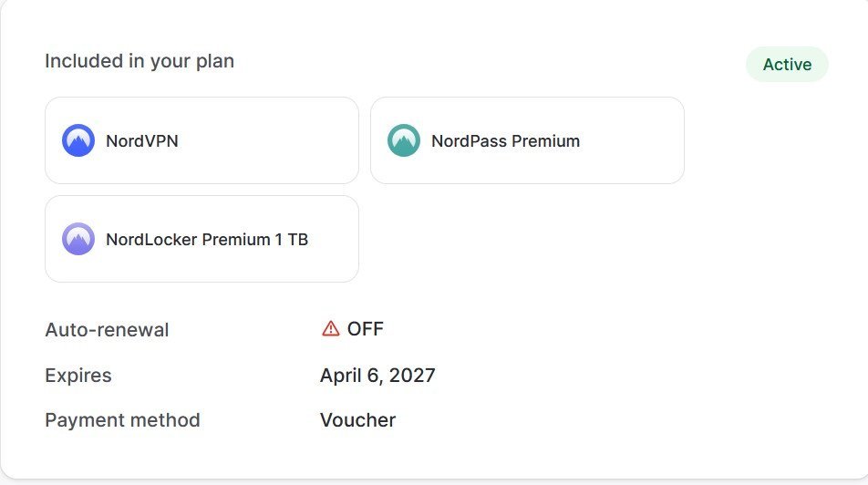The width and height of the screenshot is (868, 485).
Task: Click the OFF auto-renewal status text
Action: coord(366,329)
